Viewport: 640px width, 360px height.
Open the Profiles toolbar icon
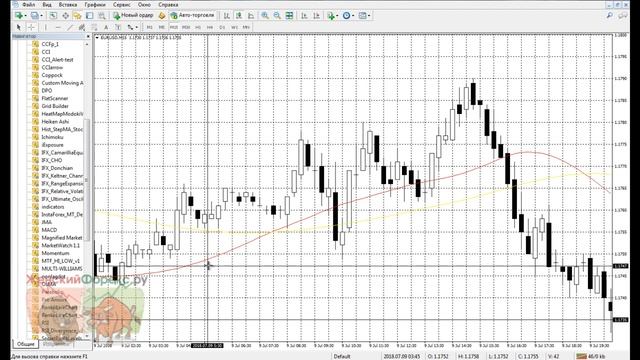click(x=34, y=16)
